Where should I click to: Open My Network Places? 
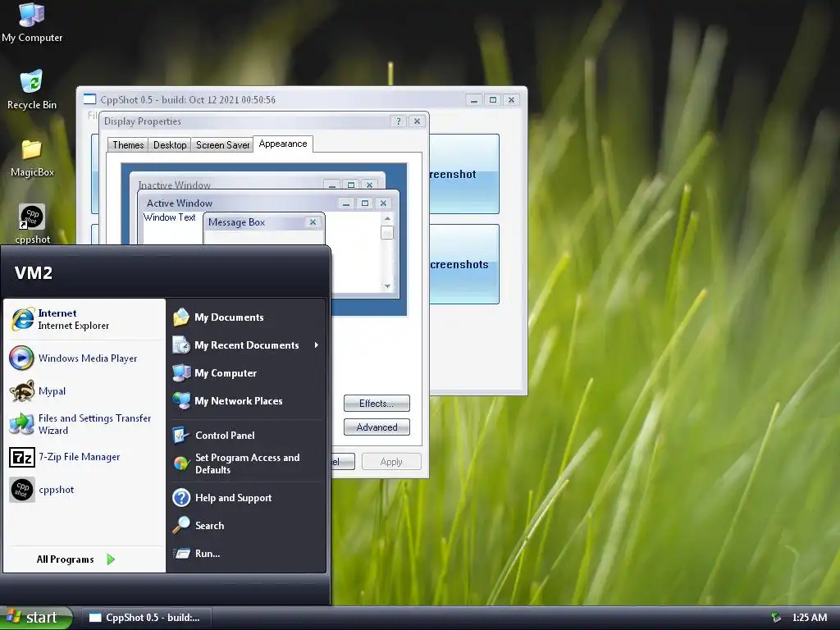[x=246, y=400]
